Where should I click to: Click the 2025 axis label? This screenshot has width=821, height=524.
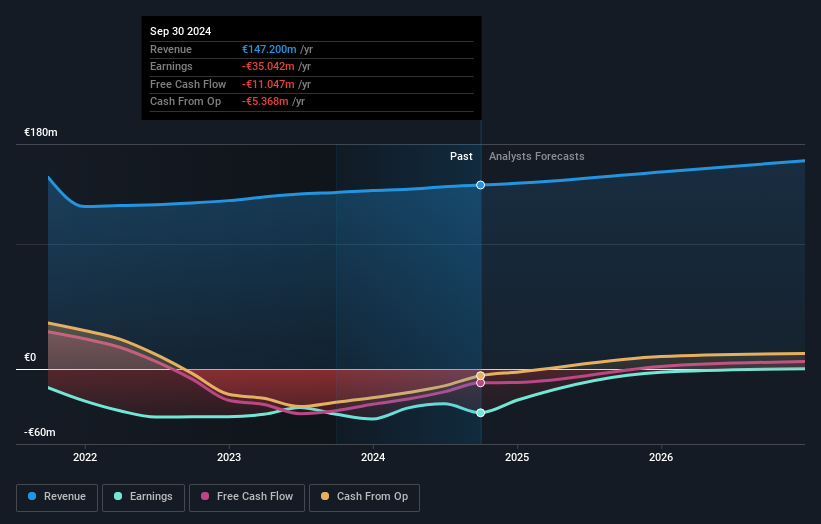point(517,457)
